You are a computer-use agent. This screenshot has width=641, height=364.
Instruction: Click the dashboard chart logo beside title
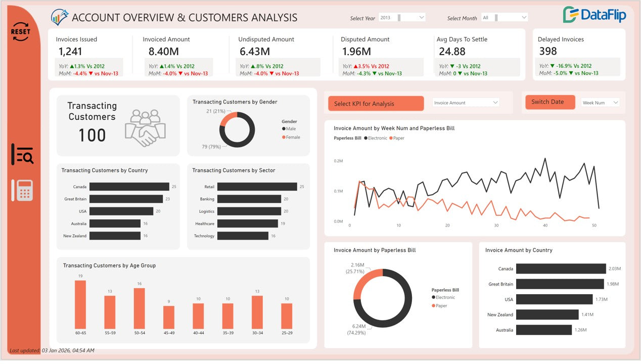point(60,17)
